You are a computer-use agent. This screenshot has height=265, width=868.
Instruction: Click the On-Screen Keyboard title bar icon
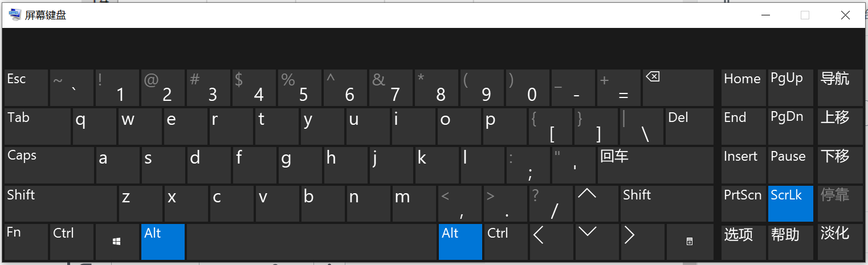15,15
